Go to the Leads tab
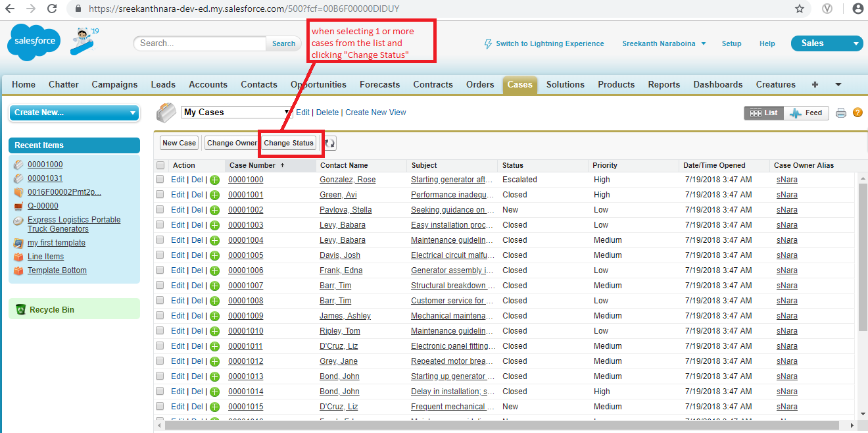This screenshot has height=433, width=868. 163,85
